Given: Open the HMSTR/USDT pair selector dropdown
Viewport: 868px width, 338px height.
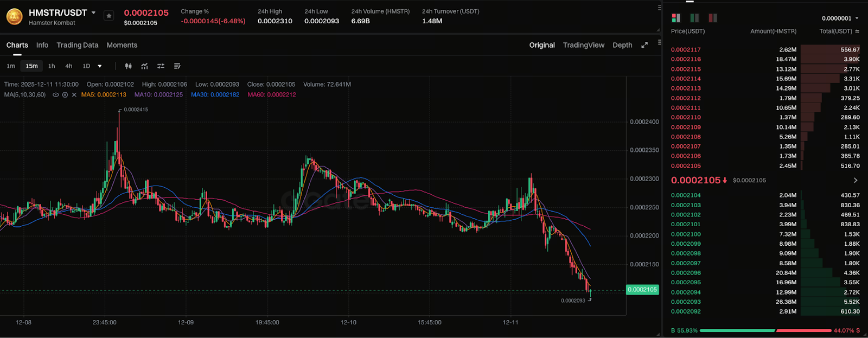Looking at the screenshot, I should 93,12.
